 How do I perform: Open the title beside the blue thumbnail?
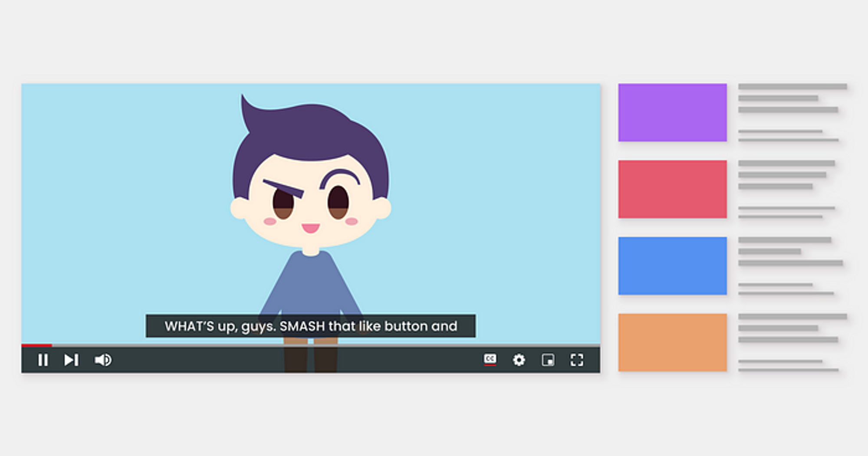[x=791, y=251]
